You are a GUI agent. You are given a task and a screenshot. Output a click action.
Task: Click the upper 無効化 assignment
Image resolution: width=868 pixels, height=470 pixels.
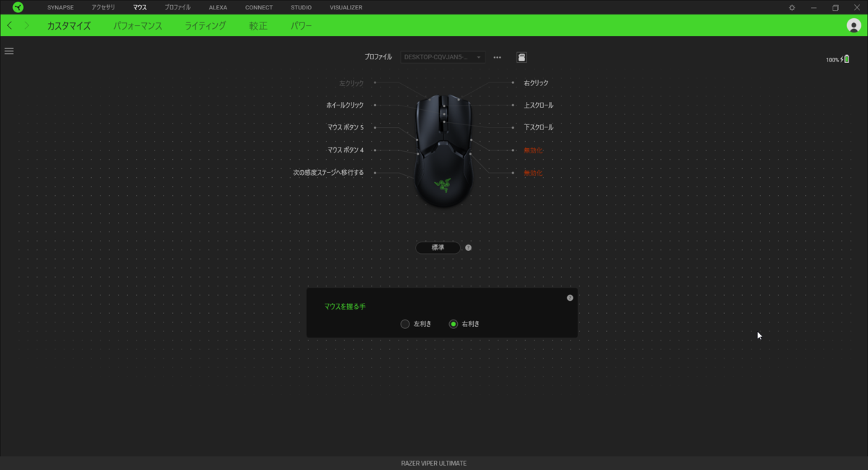[x=533, y=150]
